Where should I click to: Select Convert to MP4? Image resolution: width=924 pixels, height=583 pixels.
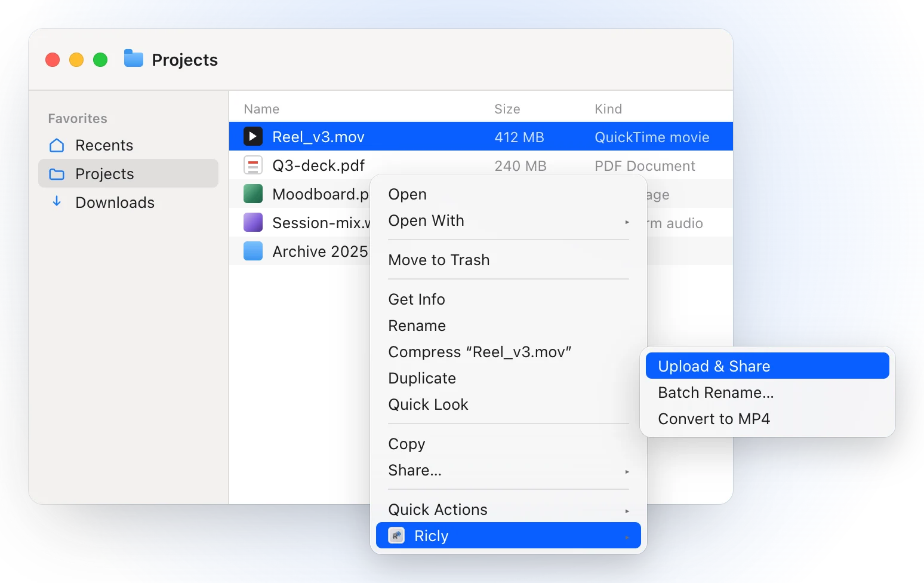pyautogui.click(x=768, y=419)
